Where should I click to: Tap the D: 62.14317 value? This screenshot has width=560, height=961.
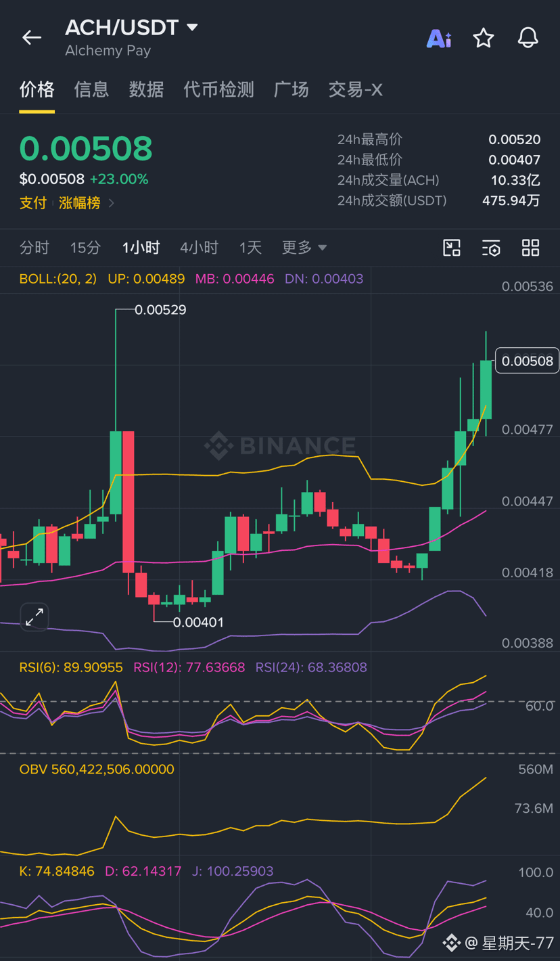pos(143,871)
